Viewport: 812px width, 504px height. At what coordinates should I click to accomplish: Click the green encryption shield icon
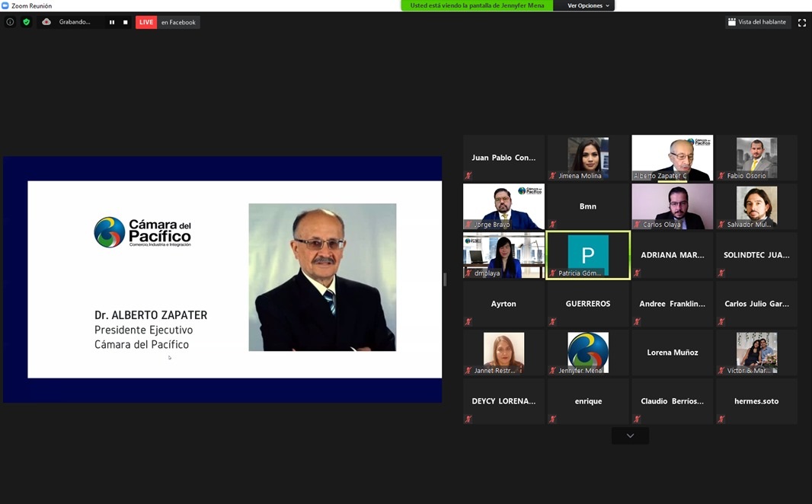pyautogui.click(x=27, y=22)
